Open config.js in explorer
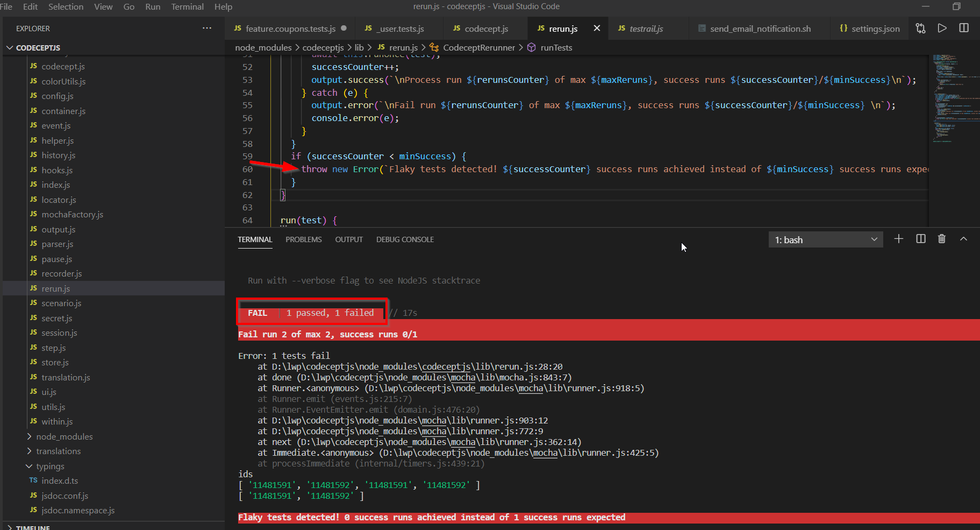The width and height of the screenshot is (980, 530). 58,96
